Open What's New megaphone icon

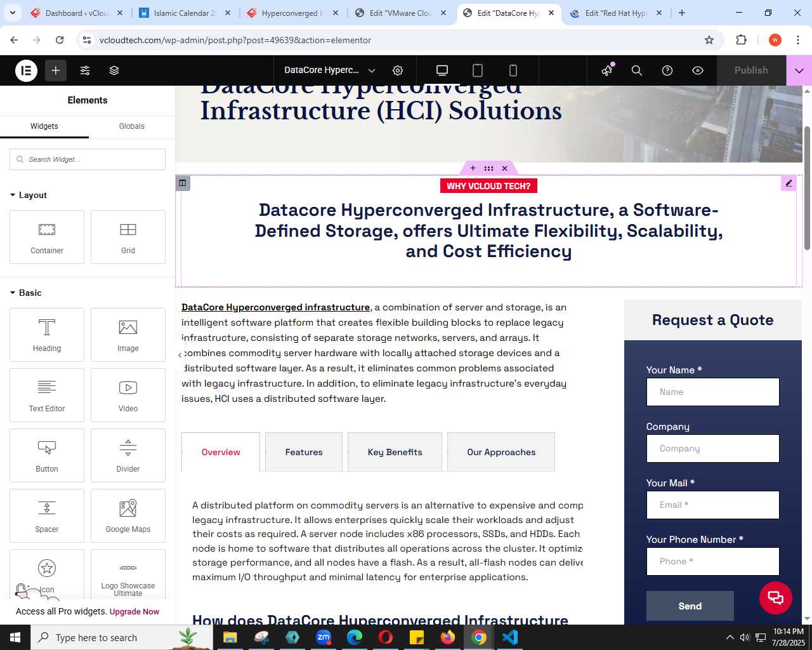(x=607, y=70)
